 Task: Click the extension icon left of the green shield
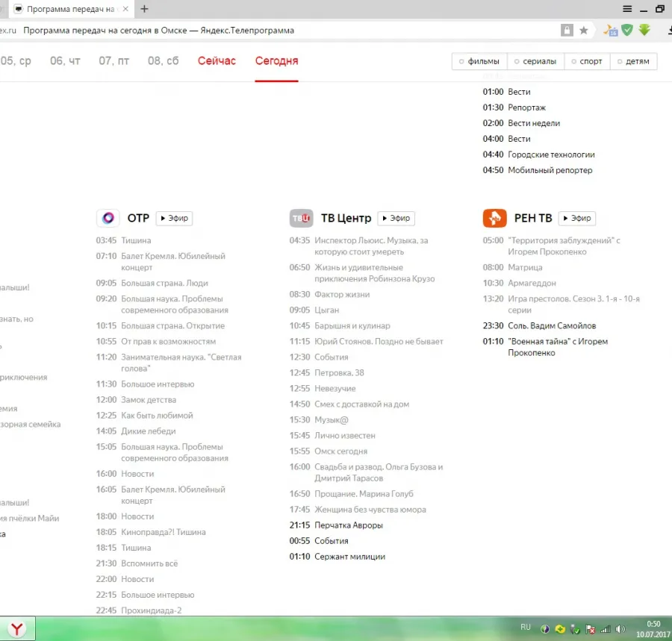(610, 31)
